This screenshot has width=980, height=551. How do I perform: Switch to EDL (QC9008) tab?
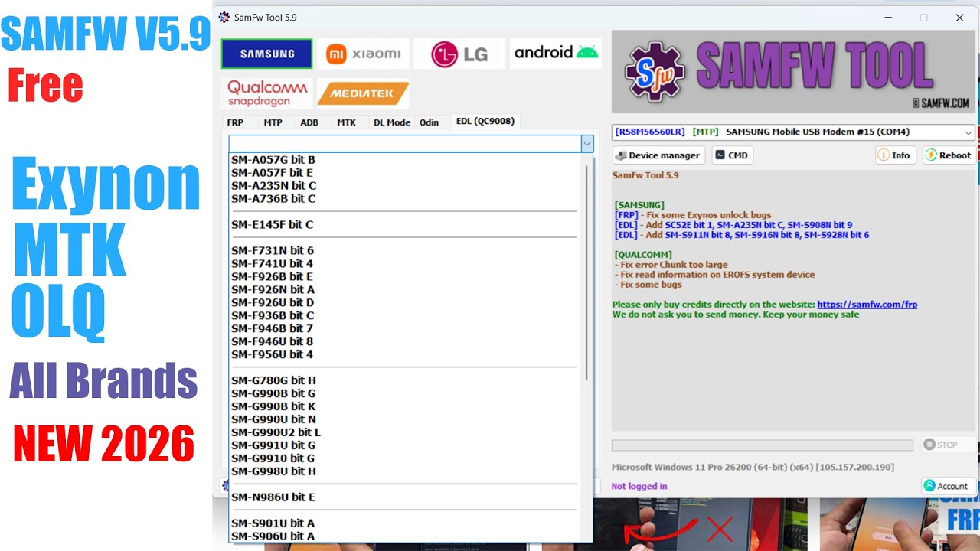pyautogui.click(x=485, y=121)
